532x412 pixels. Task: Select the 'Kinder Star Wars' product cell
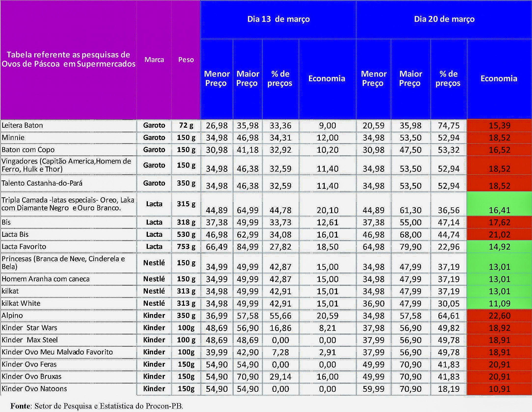(x=29, y=328)
